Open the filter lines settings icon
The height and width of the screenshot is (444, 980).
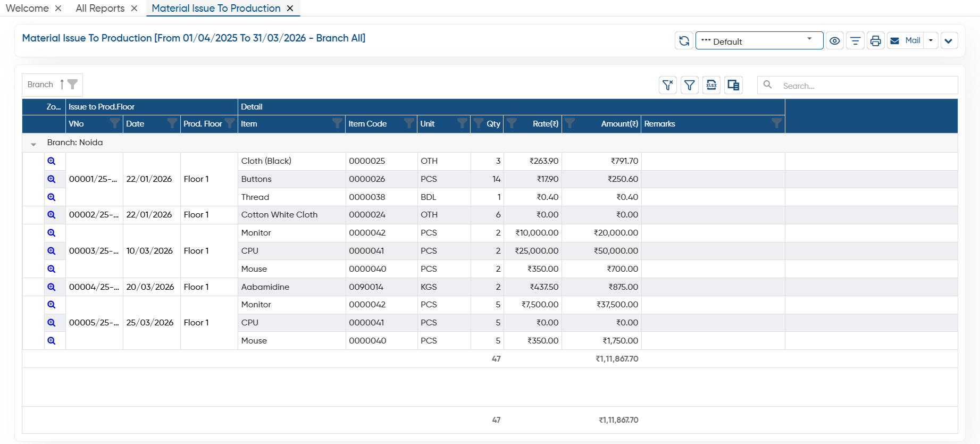coord(855,40)
